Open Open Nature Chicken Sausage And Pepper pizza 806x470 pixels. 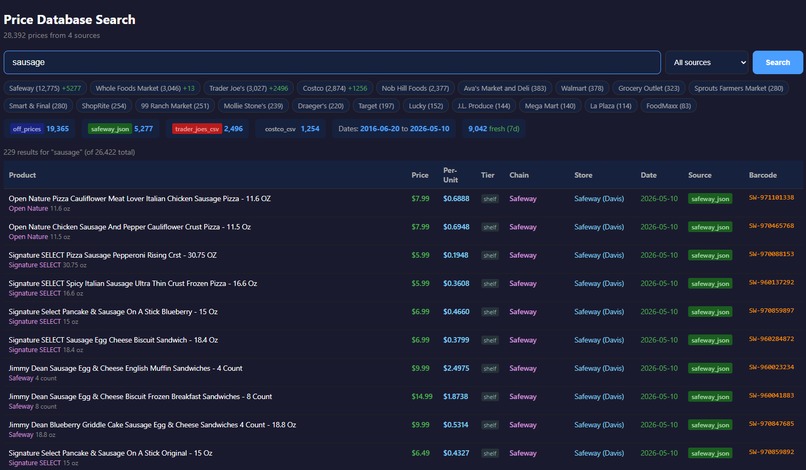pyautogui.click(x=403, y=231)
